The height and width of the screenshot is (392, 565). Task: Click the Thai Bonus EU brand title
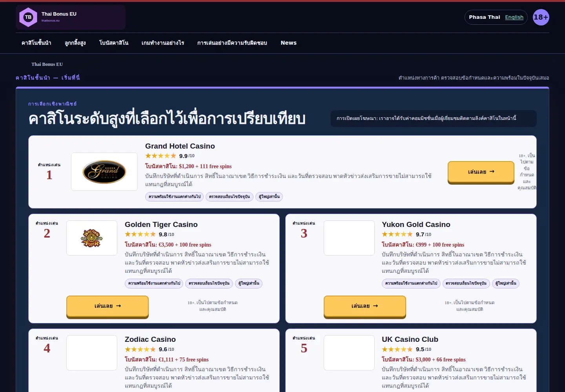point(59,14)
